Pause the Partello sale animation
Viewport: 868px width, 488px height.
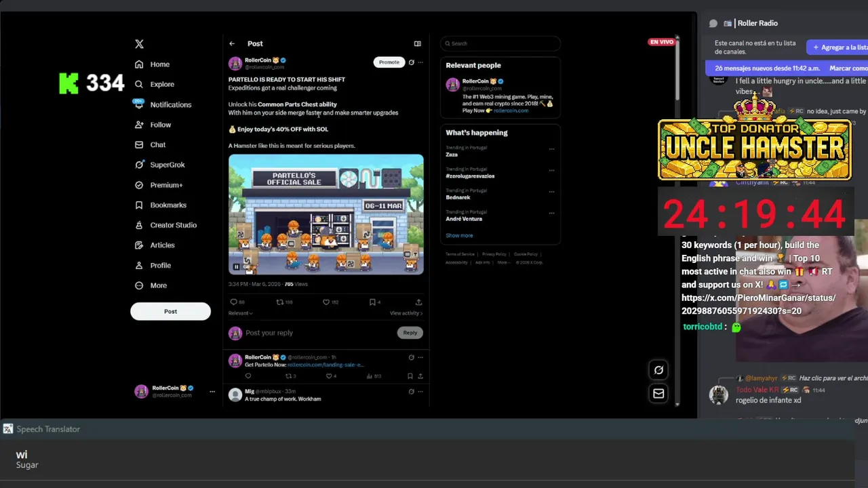click(x=236, y=267)
